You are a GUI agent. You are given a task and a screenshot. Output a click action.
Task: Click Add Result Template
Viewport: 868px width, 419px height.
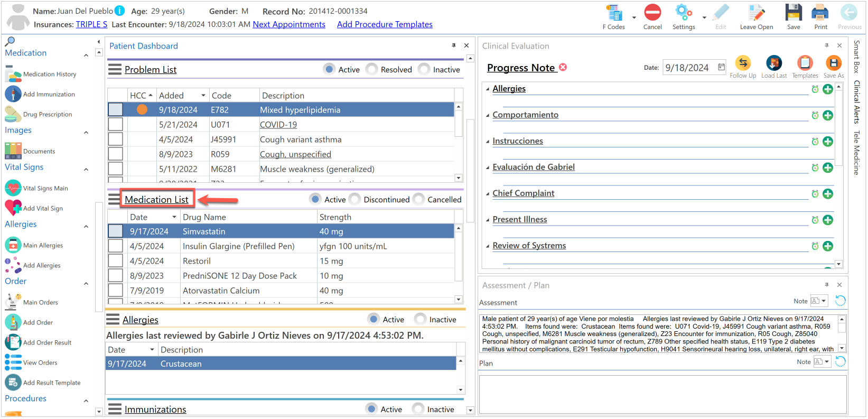43,383
